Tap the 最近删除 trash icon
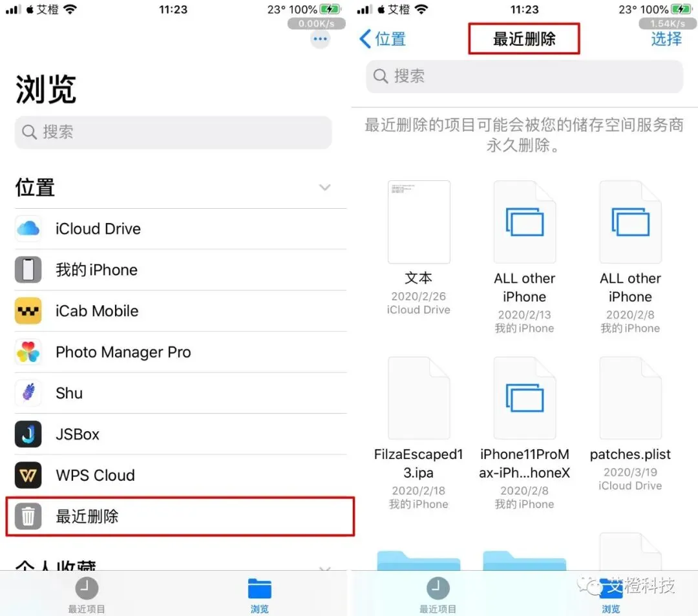698x616 pixels. (x=28, y=516)
